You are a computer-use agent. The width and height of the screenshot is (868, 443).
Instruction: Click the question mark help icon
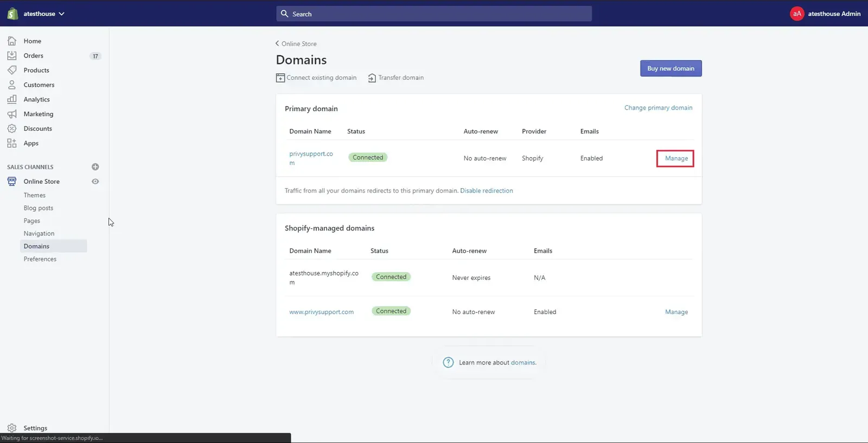click(448, 363)
